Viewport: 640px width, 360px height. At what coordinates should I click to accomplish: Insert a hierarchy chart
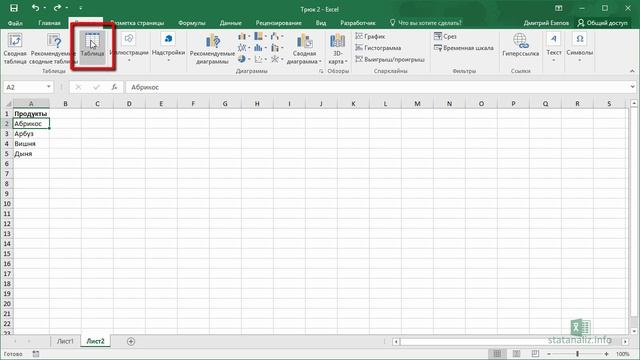260,37
